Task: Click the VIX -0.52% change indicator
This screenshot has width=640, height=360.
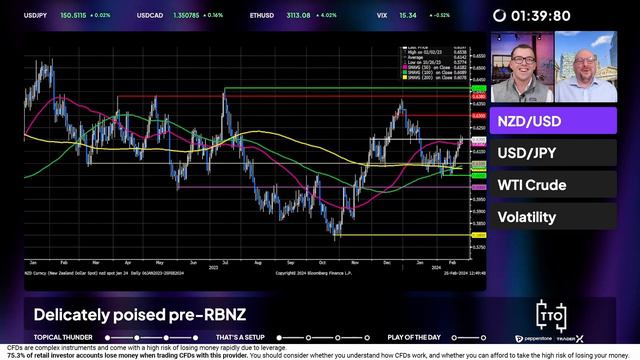Action: click(440, 16)
